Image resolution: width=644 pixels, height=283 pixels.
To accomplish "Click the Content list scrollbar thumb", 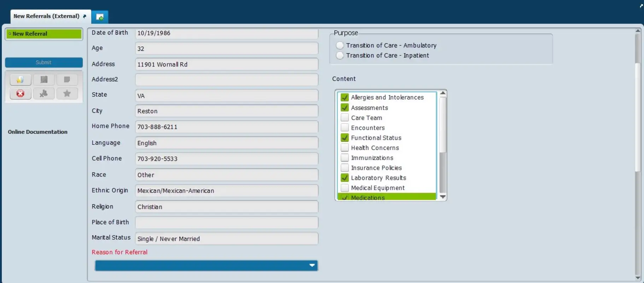I will pyautogui.click(x=443, y=125).
